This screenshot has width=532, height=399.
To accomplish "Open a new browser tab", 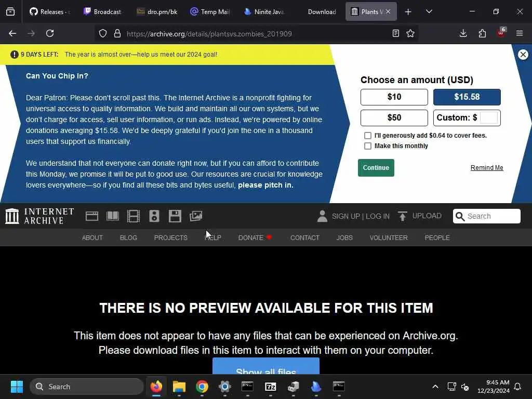I will click(408, 12).
